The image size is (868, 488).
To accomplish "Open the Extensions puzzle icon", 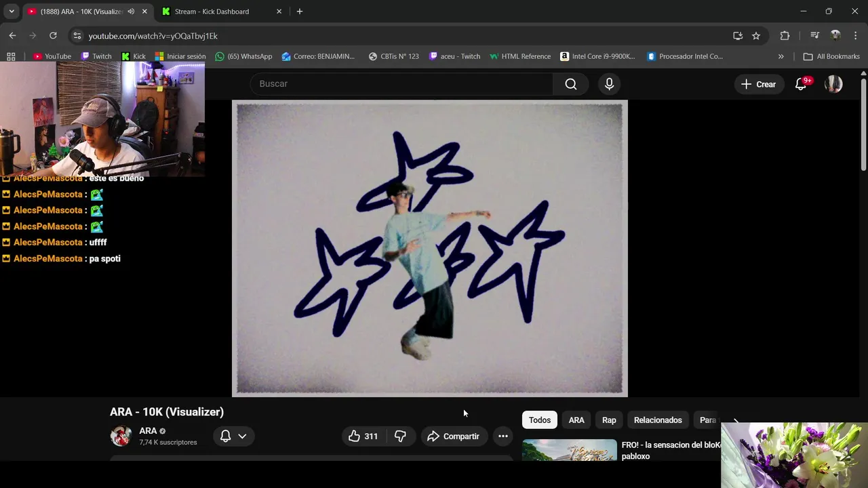I will pos(785,36).
